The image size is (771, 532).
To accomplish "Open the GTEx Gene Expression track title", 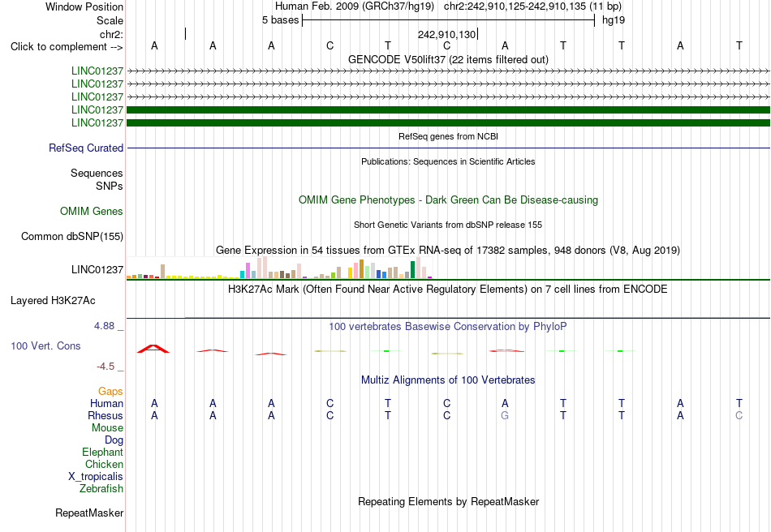I will pos(448,250).
